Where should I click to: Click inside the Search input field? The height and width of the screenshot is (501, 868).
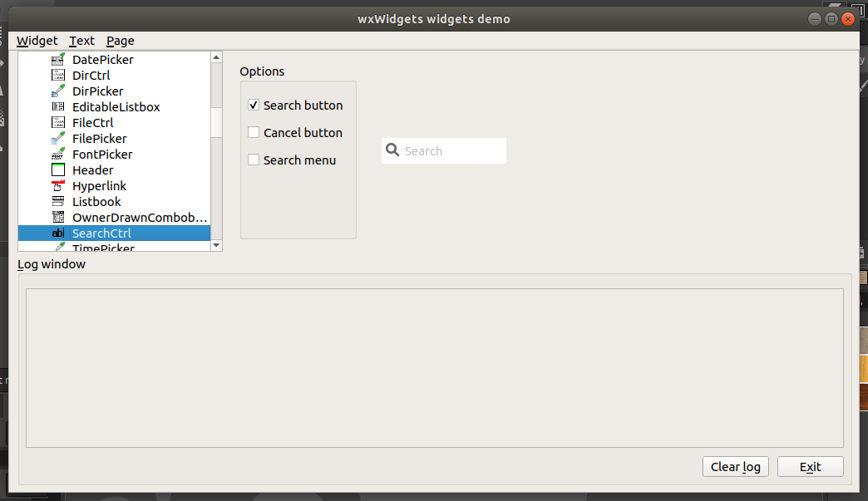click(x=449, y=150)
